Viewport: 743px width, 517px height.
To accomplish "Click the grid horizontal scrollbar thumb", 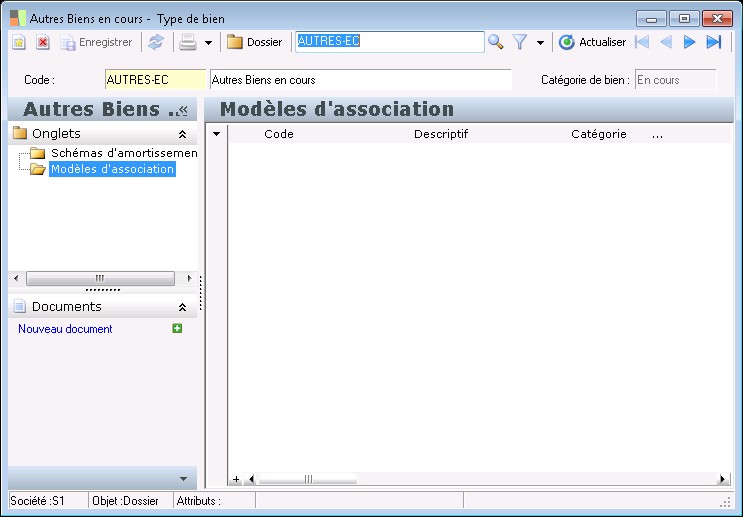I will [x=308, y=480].
